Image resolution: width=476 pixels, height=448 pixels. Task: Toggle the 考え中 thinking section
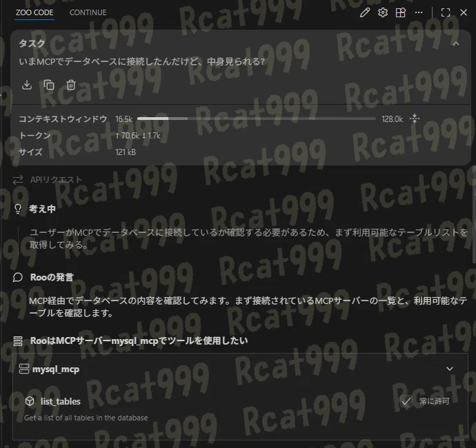point(42,209)
